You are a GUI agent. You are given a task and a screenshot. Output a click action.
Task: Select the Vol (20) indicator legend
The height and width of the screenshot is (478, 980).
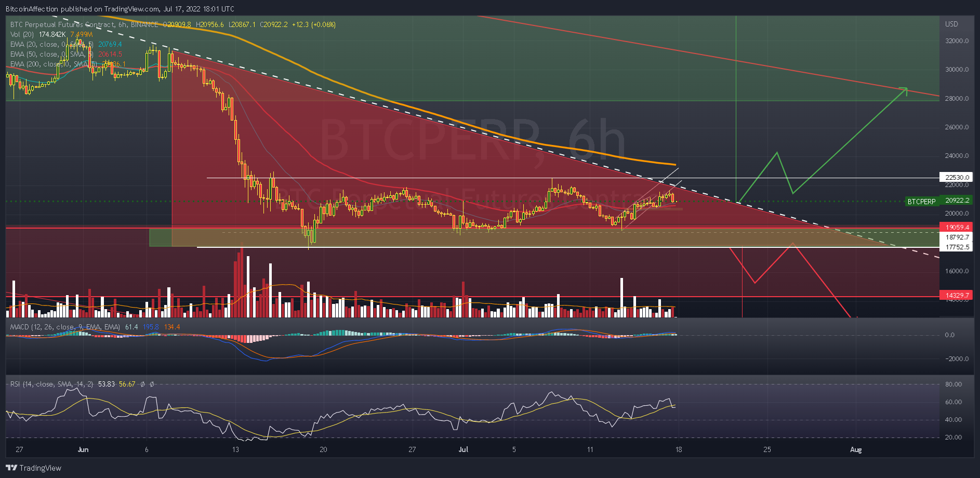tap(23, 34)
